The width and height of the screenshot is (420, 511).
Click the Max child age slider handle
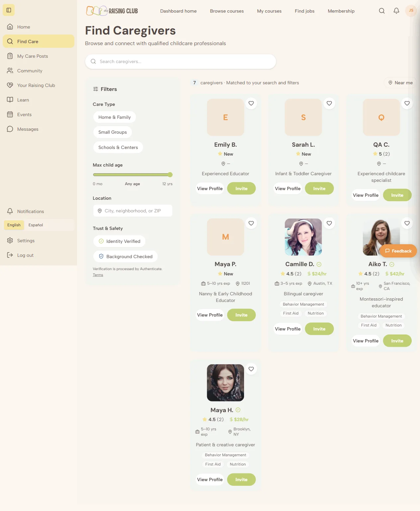tap(170, 175)
